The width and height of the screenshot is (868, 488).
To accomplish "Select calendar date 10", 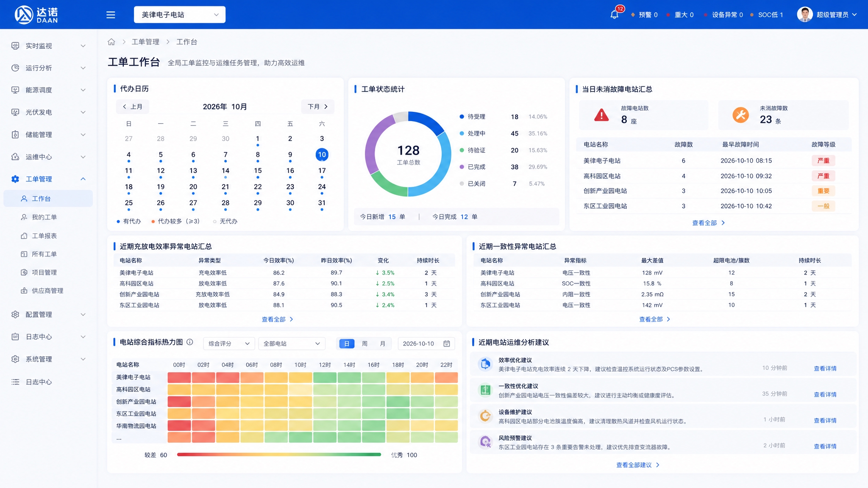I will click(322, 155).
